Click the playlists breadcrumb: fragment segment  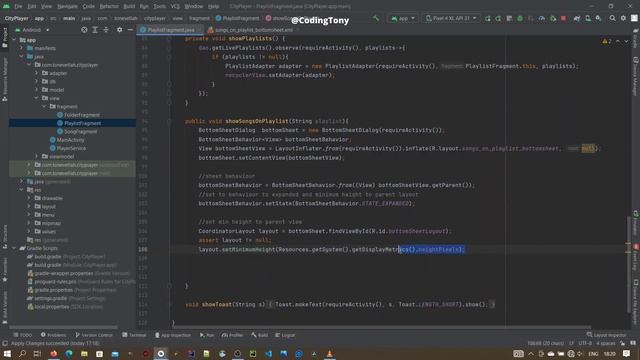pyautogui.click(x=199, y=18)
